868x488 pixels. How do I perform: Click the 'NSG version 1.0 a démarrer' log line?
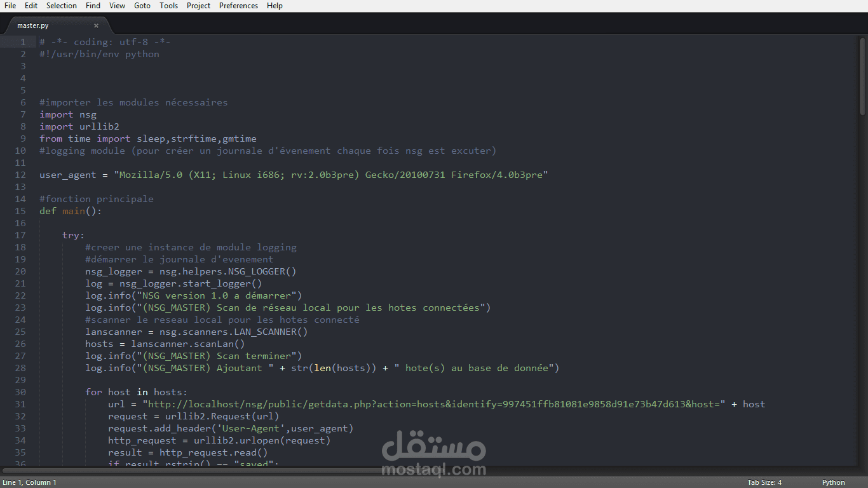(x=194, y=295)
